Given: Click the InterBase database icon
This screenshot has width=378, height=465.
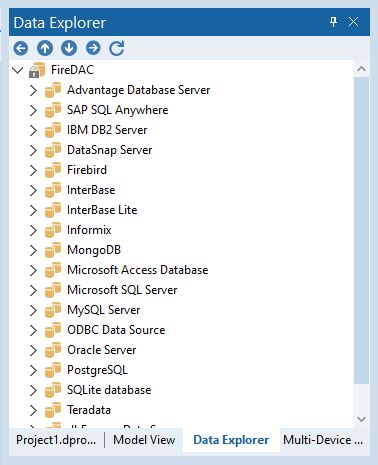Looking at the screenshot, I should tap(53, 190).
